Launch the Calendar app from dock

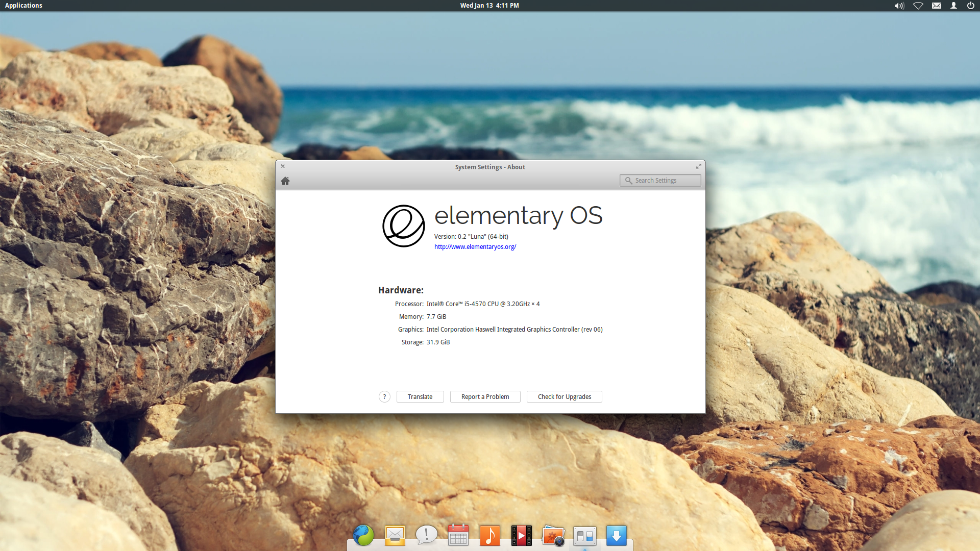click(458, 536)
